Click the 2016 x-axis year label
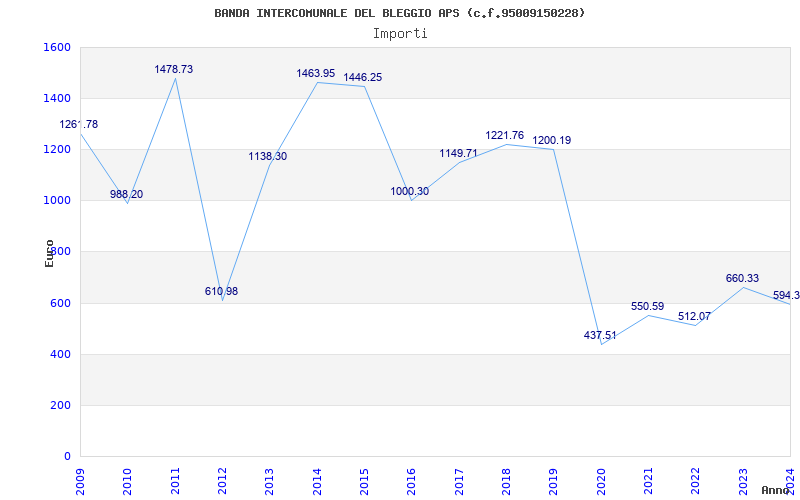The image size is (800, 500). pos(412,482)
